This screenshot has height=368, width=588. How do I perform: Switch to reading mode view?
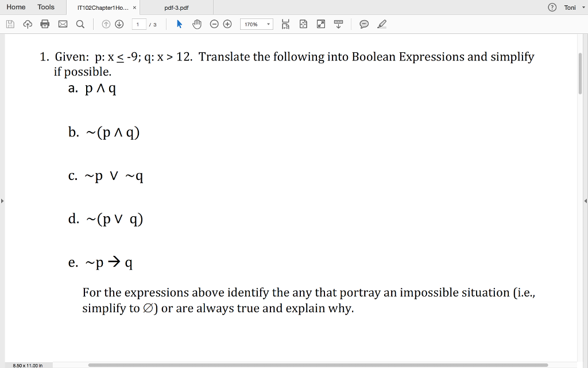[338, 24]
